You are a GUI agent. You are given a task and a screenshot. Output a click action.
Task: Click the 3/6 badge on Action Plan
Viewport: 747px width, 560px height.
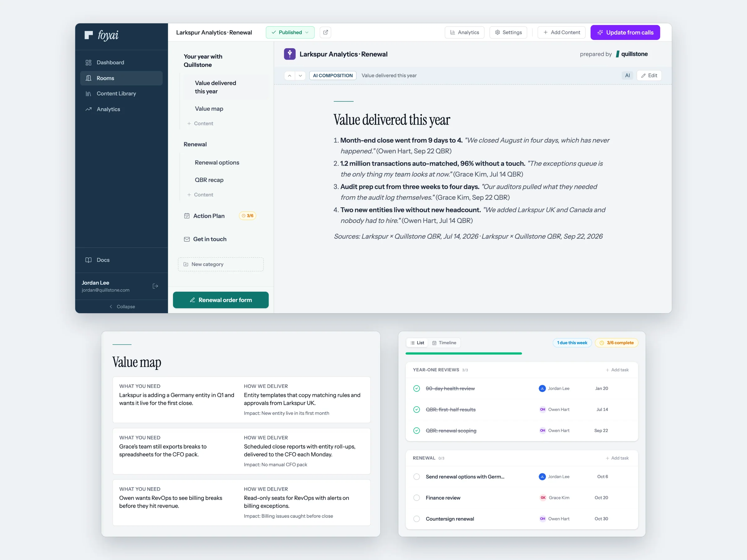pos(247,216)
